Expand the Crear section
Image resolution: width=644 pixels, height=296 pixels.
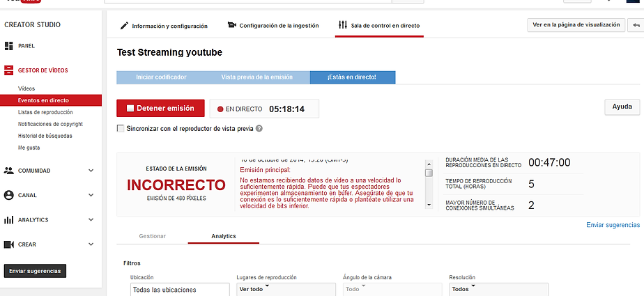91,244
